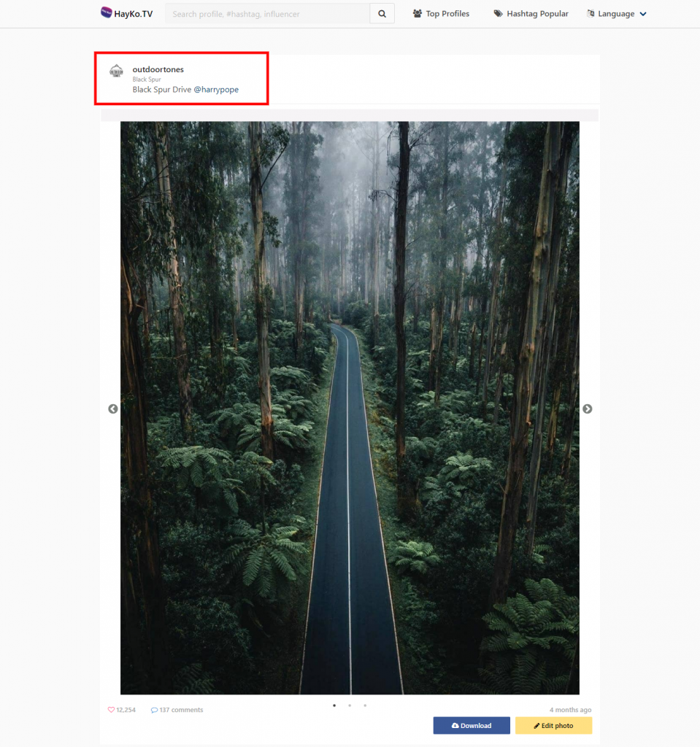Image resolution: width=700 pixels, height=747 pixels.
Task: Expand the Language dropdown chevron
Action: click(x=643, y=15)
